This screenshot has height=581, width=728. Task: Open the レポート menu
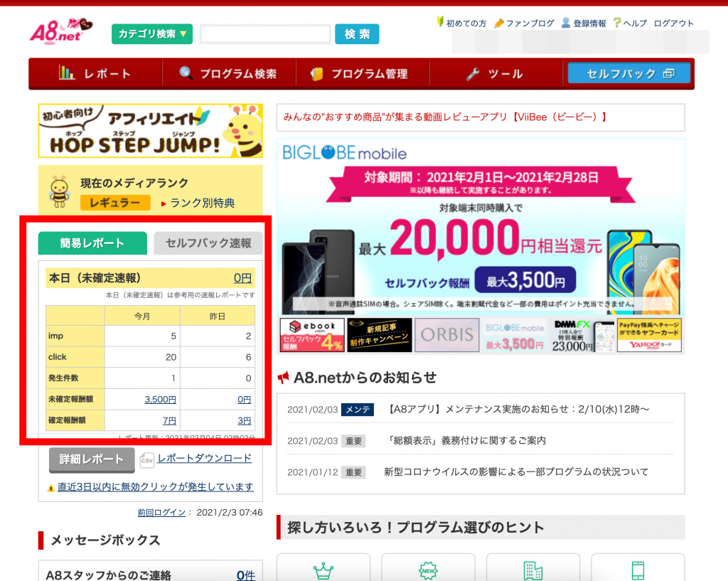pyautogui.click(x=95, y=74)
